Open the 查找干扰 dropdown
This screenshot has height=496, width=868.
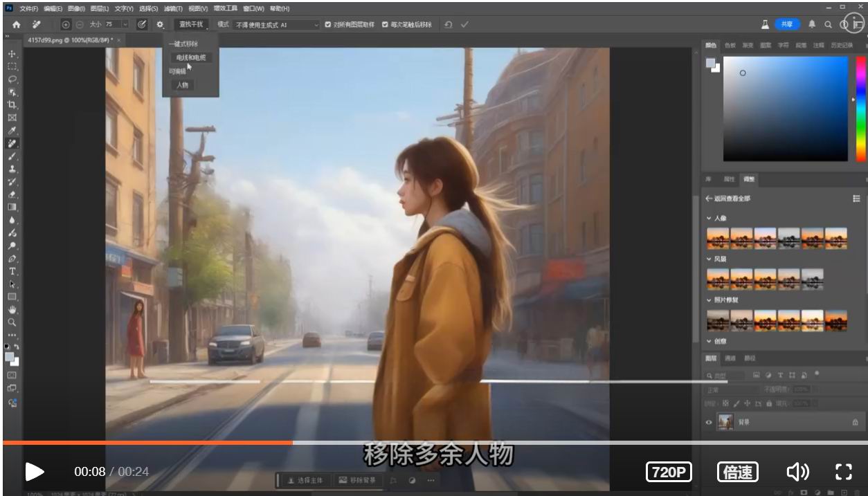(x=192, y=24)
